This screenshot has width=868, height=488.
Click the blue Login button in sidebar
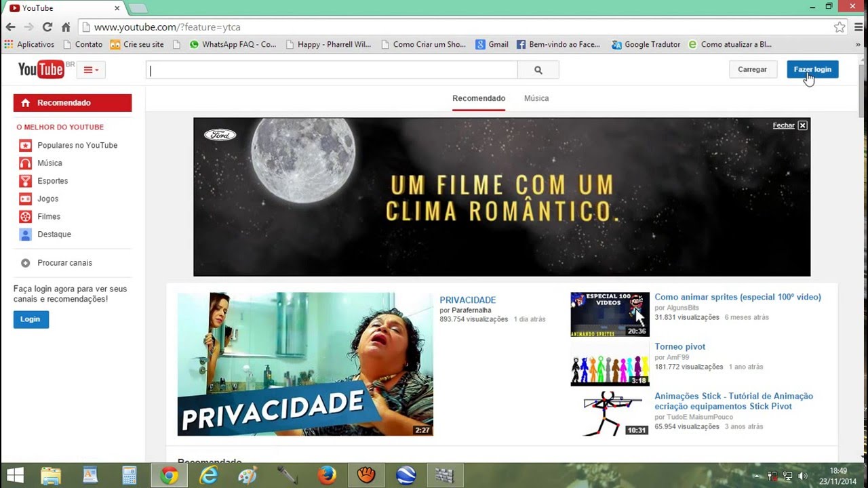point(31,319)
